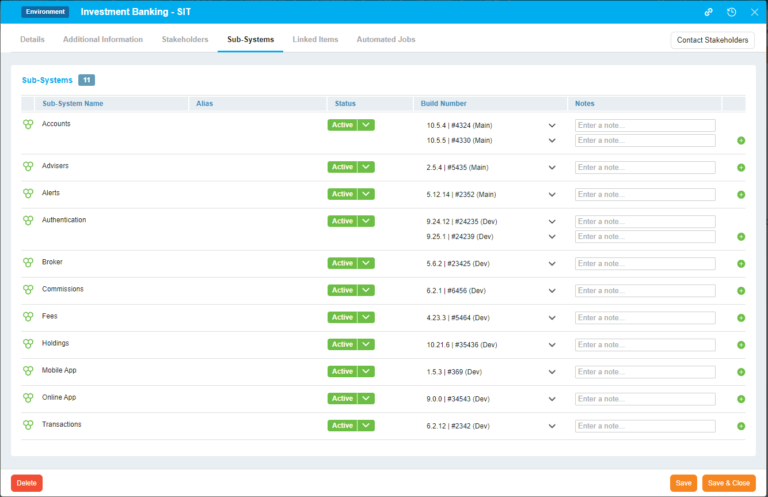
Task: Click the green plus icon on Advisers row
Action: pos(741,167)
